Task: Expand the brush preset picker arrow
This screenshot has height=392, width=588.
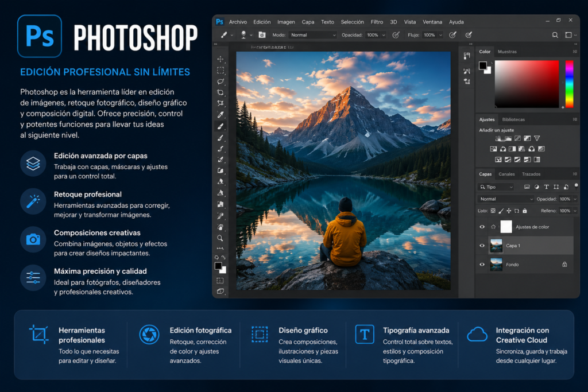Action: (x=251, y=35)
